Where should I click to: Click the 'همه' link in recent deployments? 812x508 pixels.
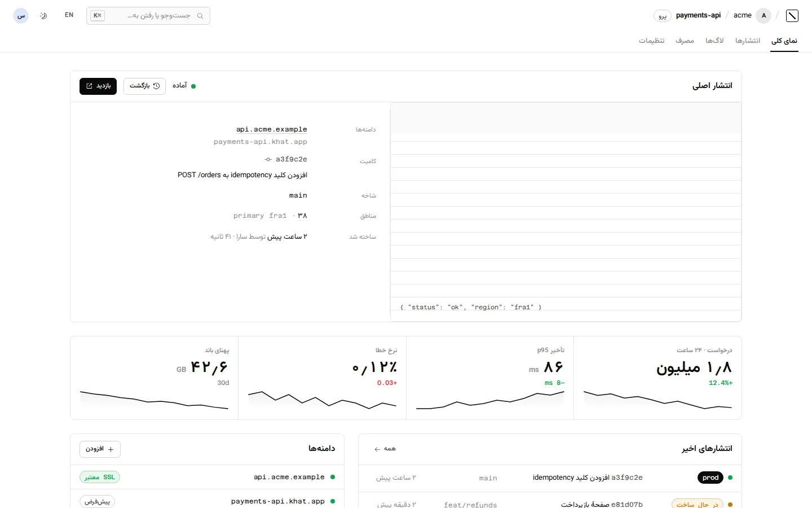[x=385, y=449]
